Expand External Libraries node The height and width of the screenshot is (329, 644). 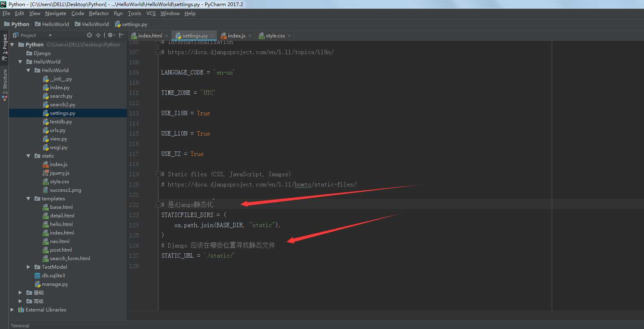click(x=12, y=310)
